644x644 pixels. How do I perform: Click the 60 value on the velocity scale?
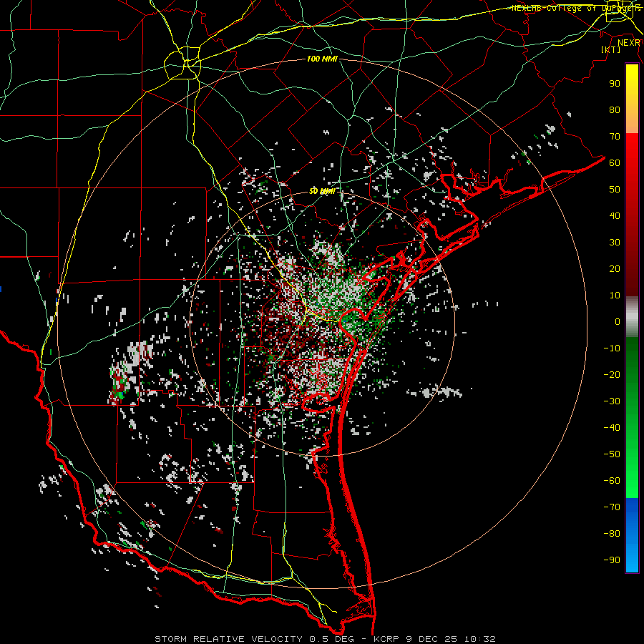[615, 163]
